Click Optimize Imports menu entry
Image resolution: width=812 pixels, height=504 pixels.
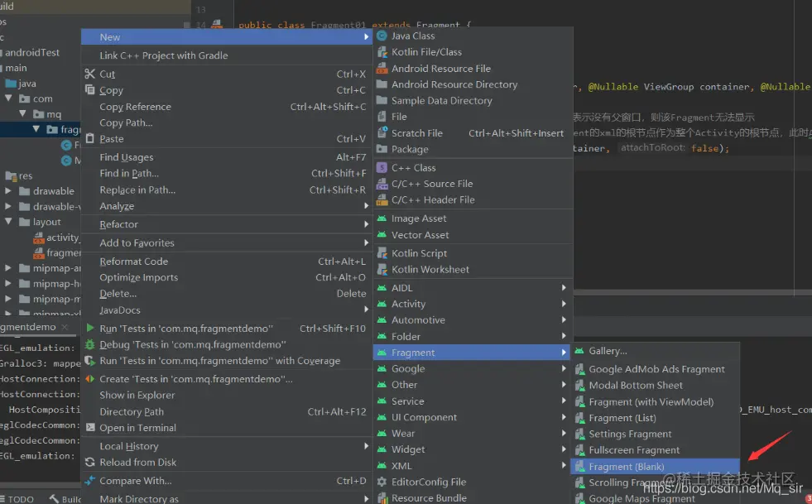click(226, 277)
